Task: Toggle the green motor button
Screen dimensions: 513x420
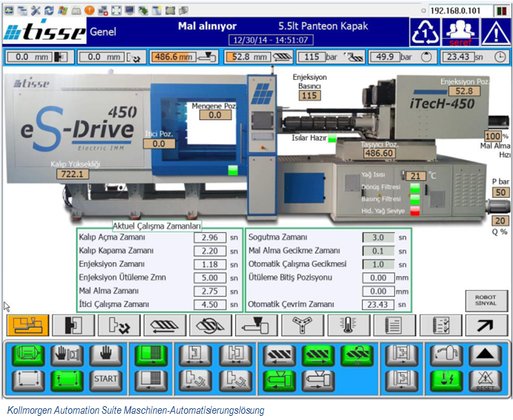Action: [28, 355]
